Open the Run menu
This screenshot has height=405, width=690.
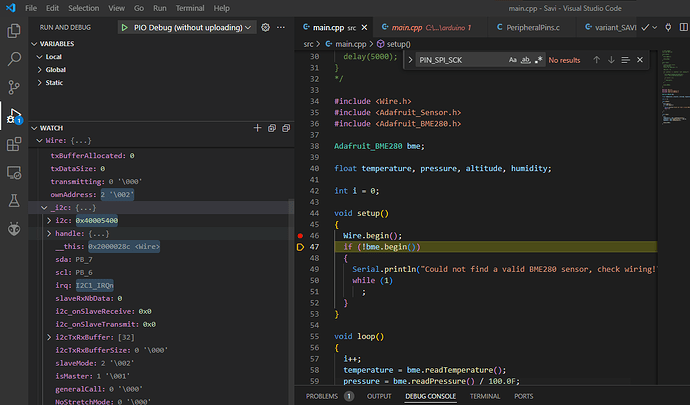click(x=160, y=8)
